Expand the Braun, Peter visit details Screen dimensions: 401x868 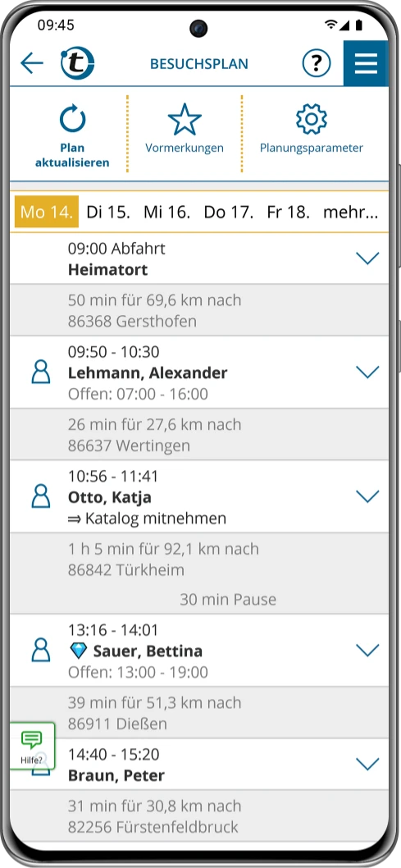[x=367, y=764]
